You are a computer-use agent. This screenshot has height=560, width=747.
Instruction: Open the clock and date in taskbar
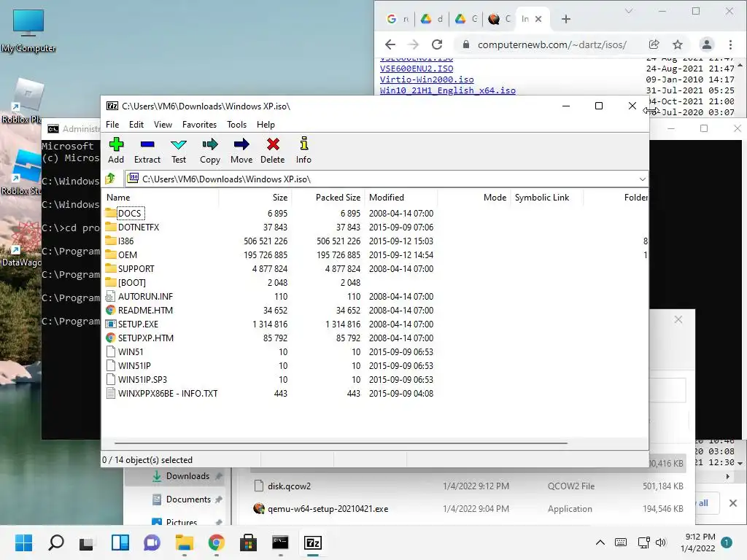(x=700, y=542)
